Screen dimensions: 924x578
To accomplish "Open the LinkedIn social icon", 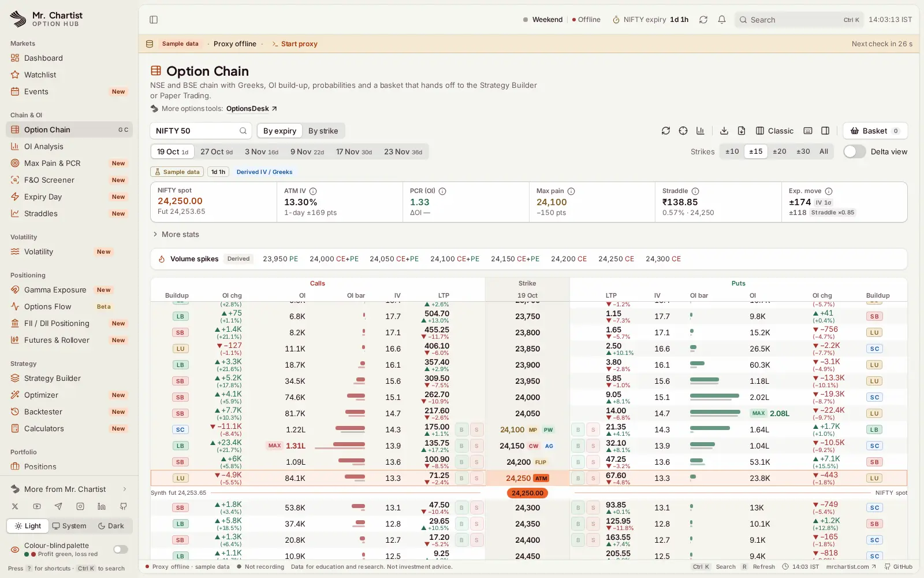I will [102, 506].
